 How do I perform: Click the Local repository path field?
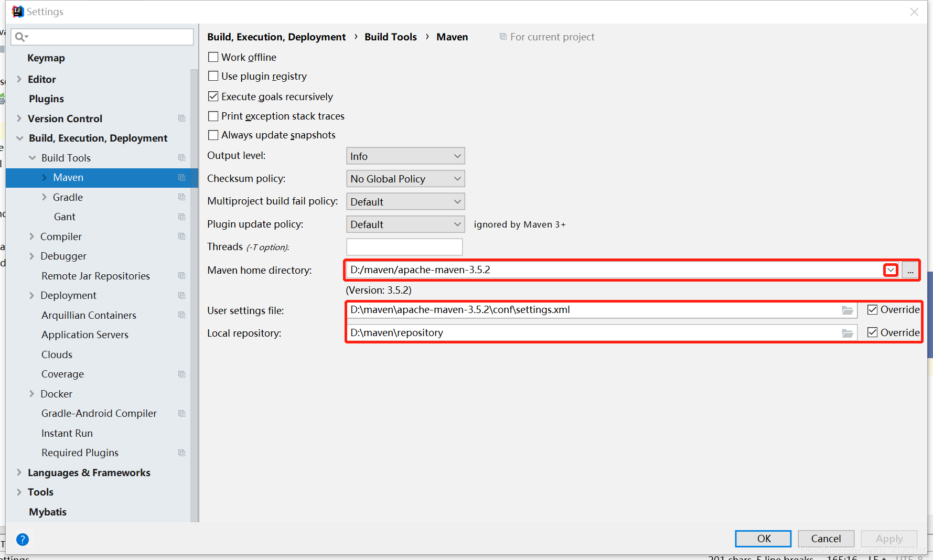(602, 333)
